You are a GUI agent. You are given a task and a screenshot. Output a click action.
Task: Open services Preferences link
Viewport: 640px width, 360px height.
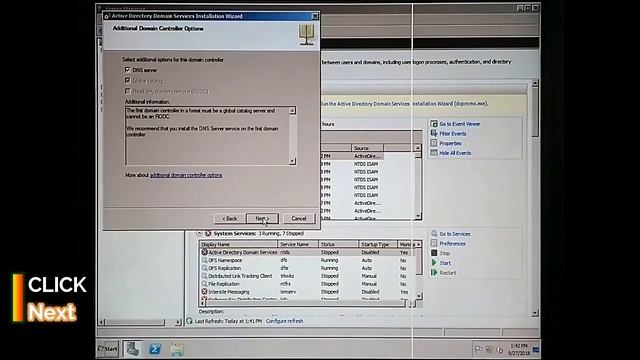click(x=452, y=244)
